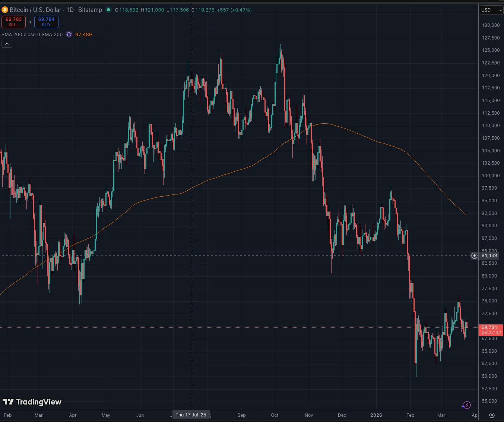Viewport: 504px width, 422px height.
Task: Click 120,000 on the price scale
Action: (491, 76)
